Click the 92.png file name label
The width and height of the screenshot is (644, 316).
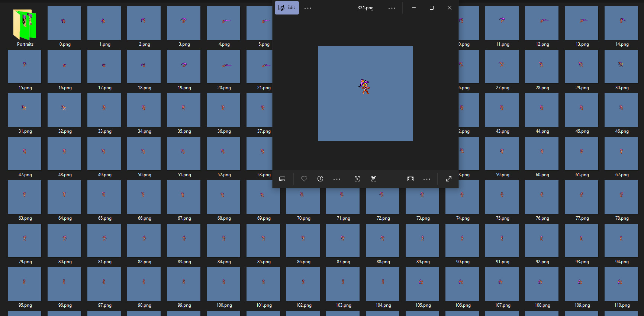pyautogui.click(x=542, y=262)
